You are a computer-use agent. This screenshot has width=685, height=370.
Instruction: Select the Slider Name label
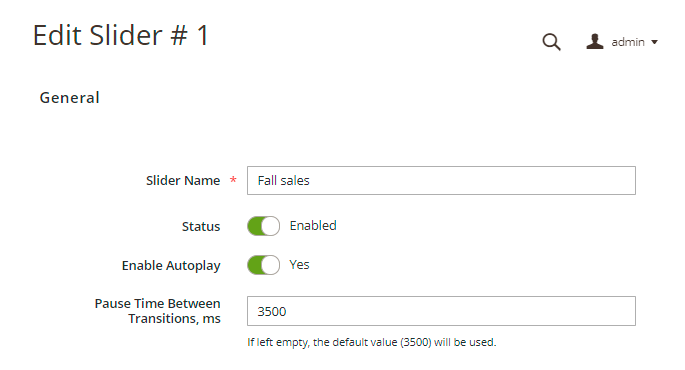183,180
